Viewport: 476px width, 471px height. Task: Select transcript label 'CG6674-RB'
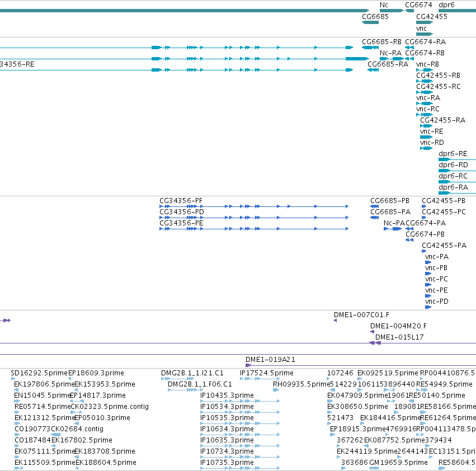pyautogui.click(x=425, y=53)
